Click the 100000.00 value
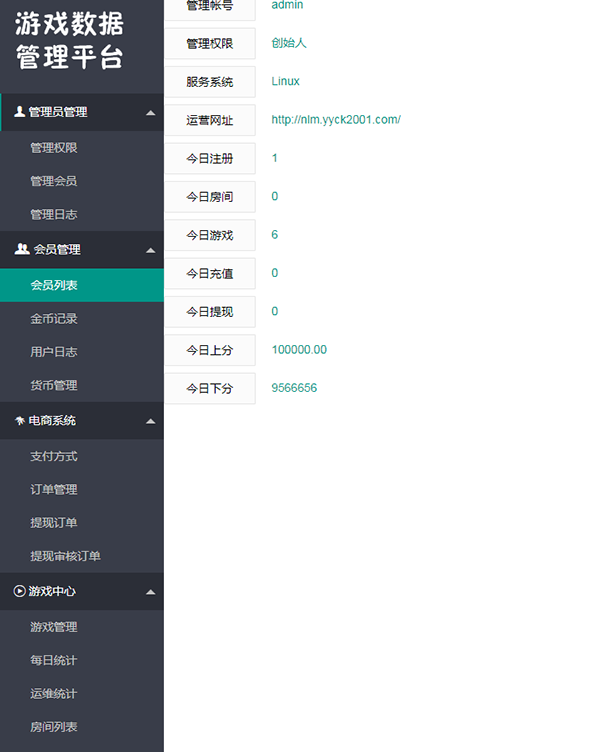 tap(299, 350)
